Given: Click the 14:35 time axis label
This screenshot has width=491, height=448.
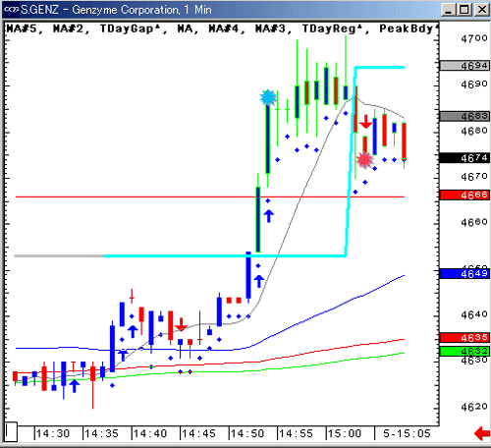Looking at the screenshot, I should (101, 433).
